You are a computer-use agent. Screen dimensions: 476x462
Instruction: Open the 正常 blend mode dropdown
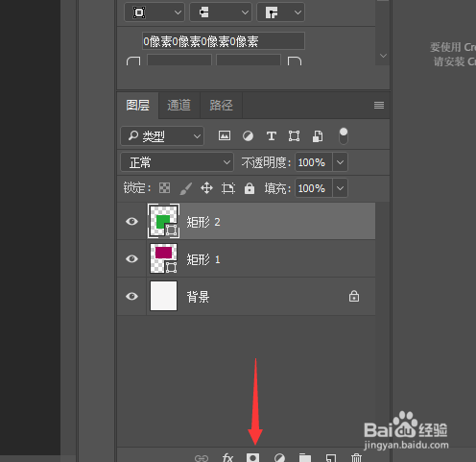177,162
